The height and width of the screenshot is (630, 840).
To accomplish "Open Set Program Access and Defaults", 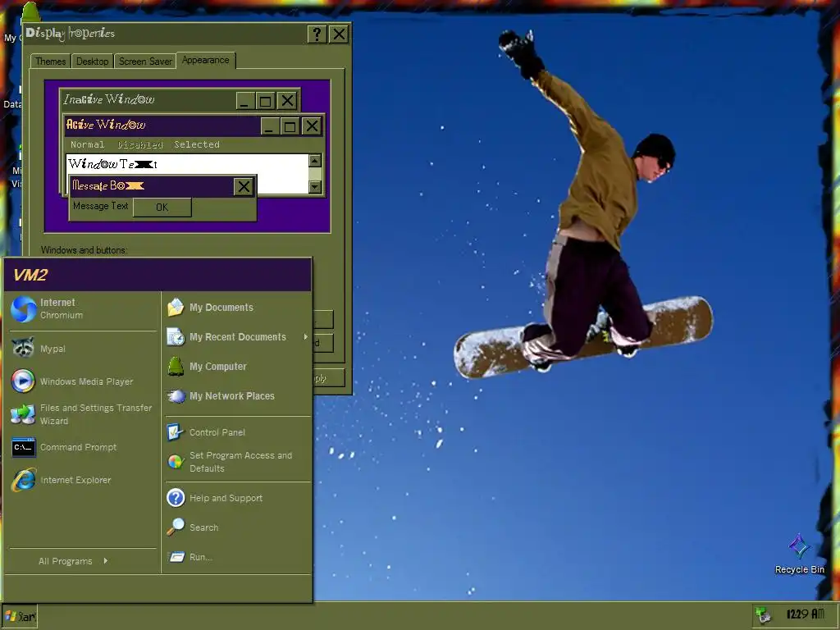I will click(231, 462).
